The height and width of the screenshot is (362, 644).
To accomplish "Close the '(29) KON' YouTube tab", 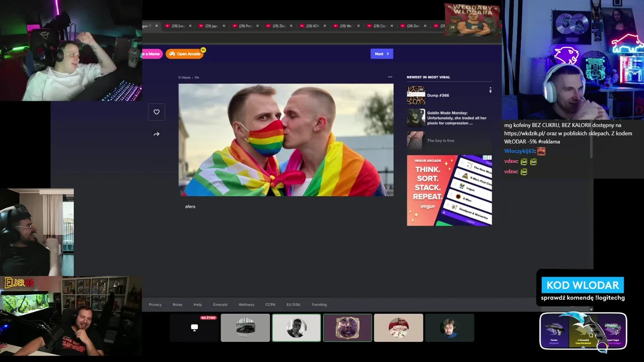I will pos(325,26).
